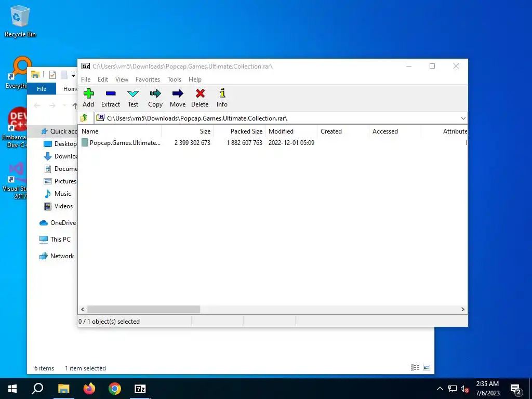Select Desktop in the Explorer sidebar
532x399 pixels.
coord(60,144)
